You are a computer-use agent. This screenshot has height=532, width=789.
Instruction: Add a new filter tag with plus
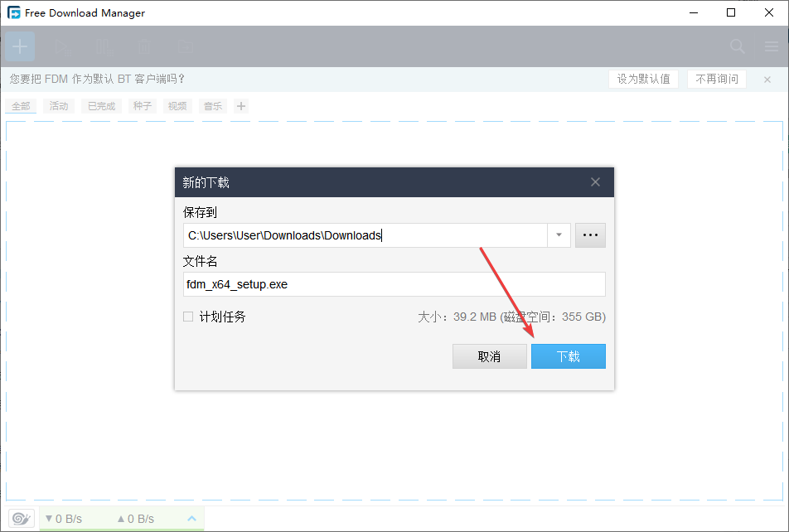click(241, 106)
